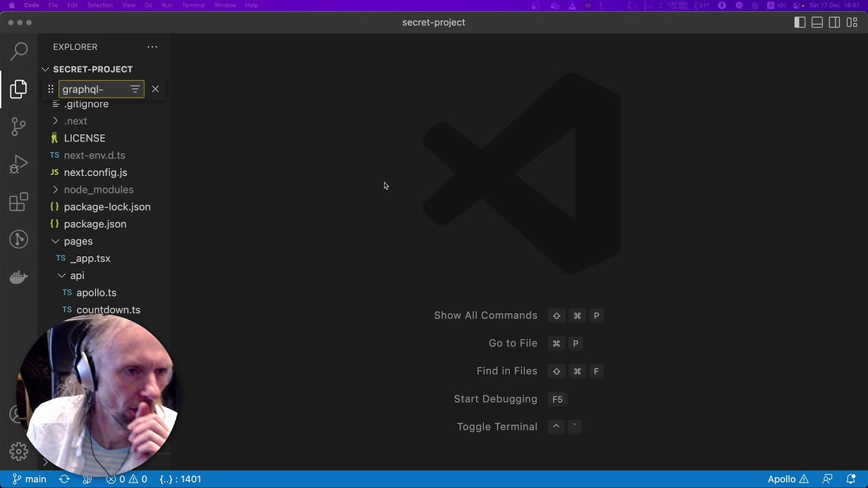Screen dimensions: 868x488
Task: Open the Run and Debug view
Action: [19, 164]
